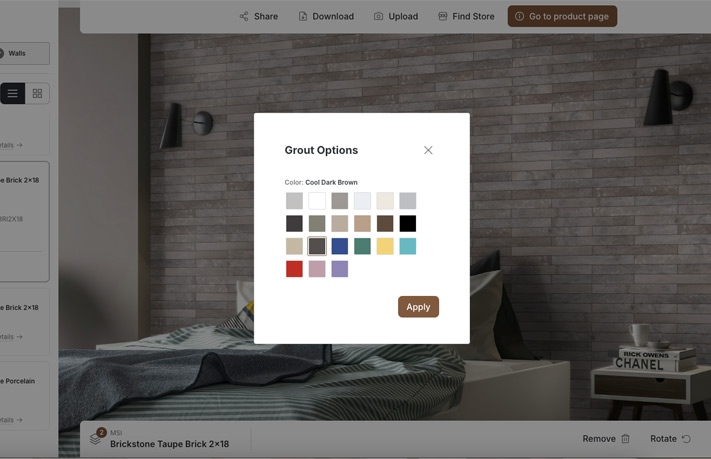Apply the selected grout color
711x459 pixels.
[418, 307]
